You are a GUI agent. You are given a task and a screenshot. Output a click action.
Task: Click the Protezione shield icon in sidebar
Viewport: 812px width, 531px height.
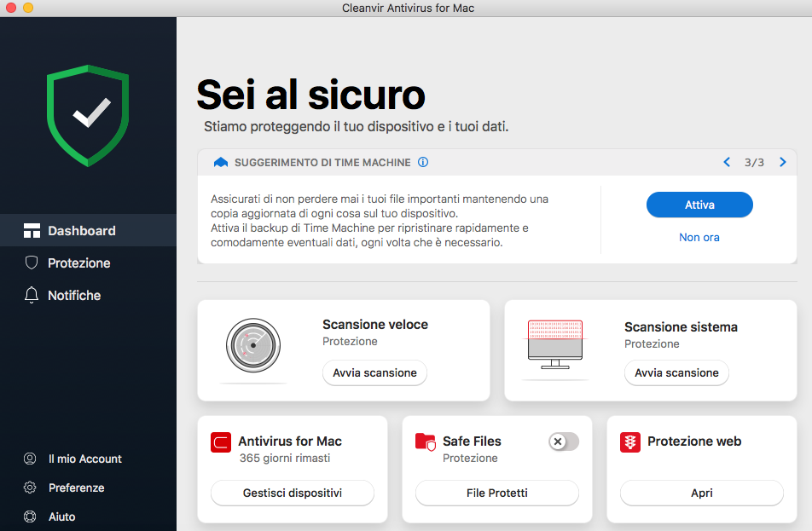[x=32, y=263]
